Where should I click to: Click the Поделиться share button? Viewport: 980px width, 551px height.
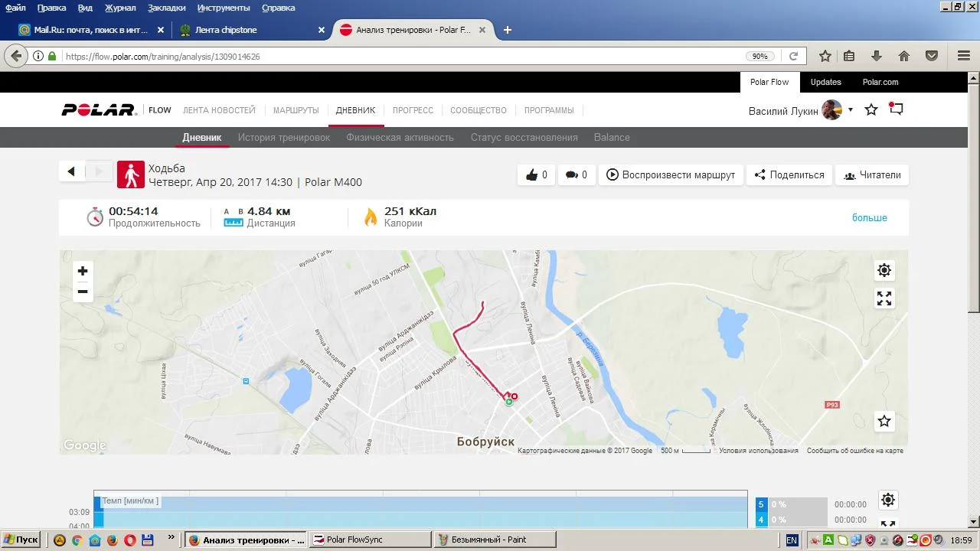789,175
